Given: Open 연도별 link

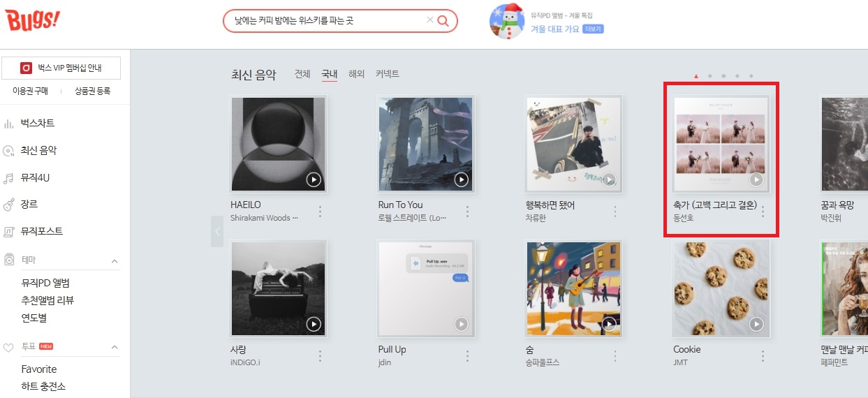Looking at the screenshot, I should coord(34,318).
